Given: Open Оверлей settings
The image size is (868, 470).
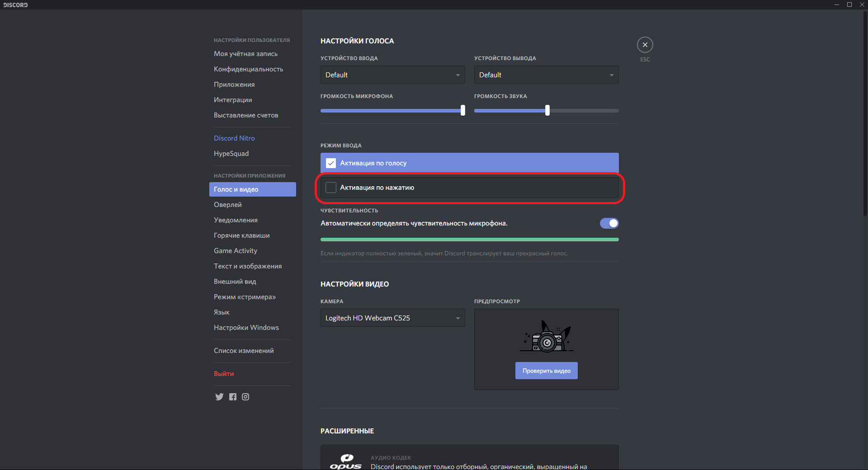Looking at the screenshot, I should (252, 205).
